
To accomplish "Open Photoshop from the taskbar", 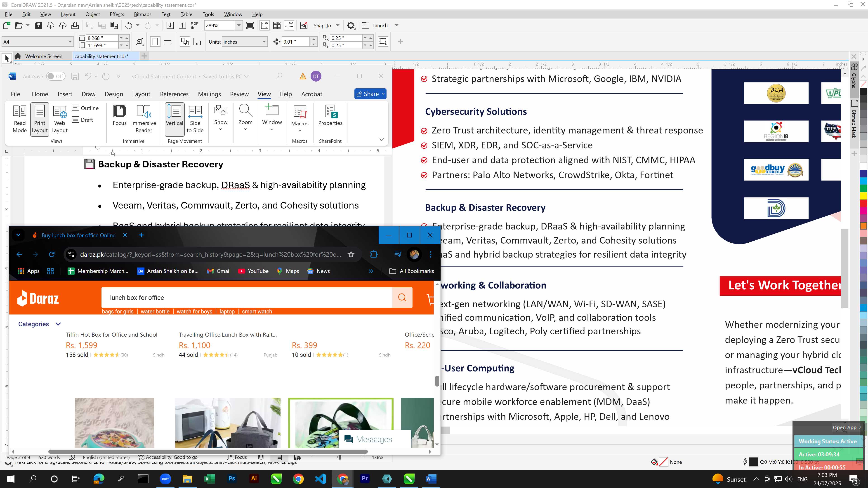I will click(x=232, y=479).
